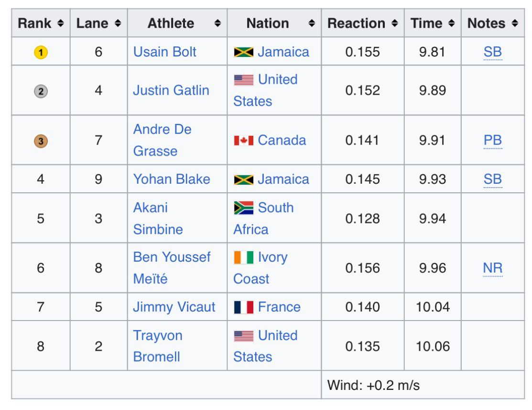The width and height of the screenshot is (532, 410).
Task: Open the Usain Bolt athlete link
Action: coord(164,52)
